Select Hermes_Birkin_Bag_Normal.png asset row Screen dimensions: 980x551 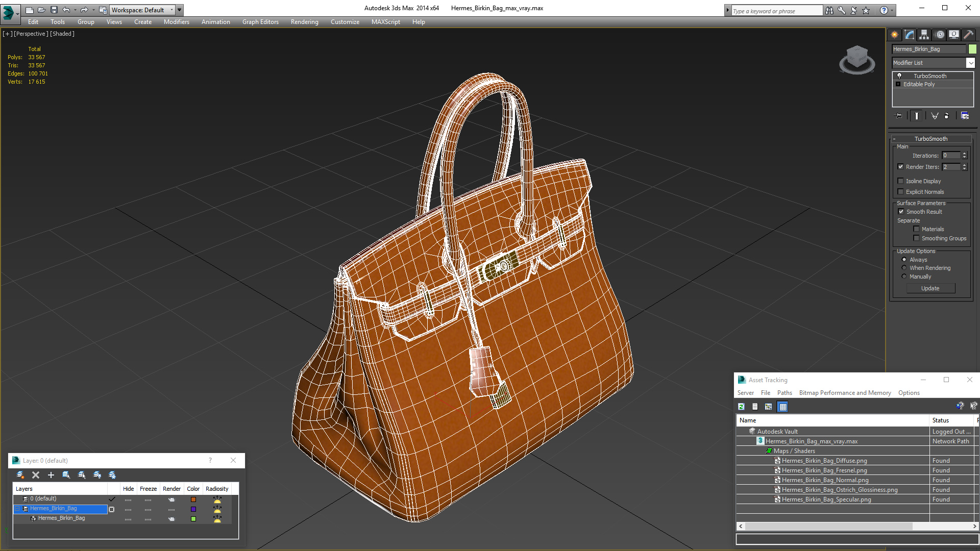pyautogui.click(x=825, y=480)
